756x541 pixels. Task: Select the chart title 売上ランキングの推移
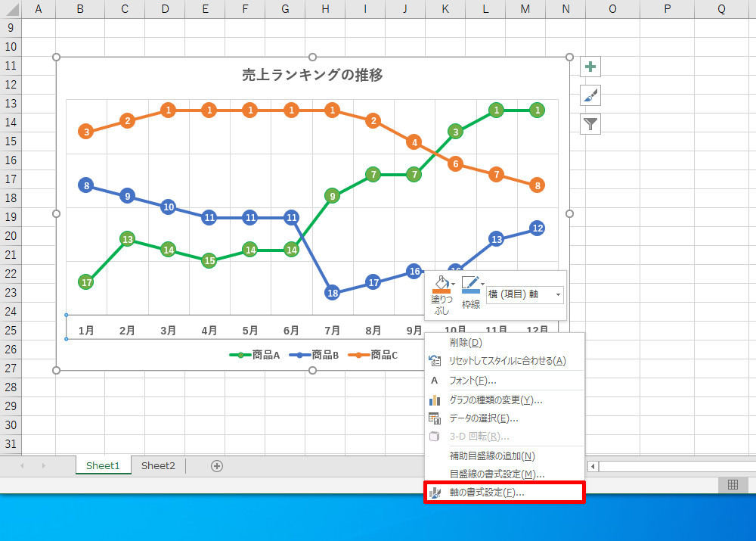click(x=312, y=75)
